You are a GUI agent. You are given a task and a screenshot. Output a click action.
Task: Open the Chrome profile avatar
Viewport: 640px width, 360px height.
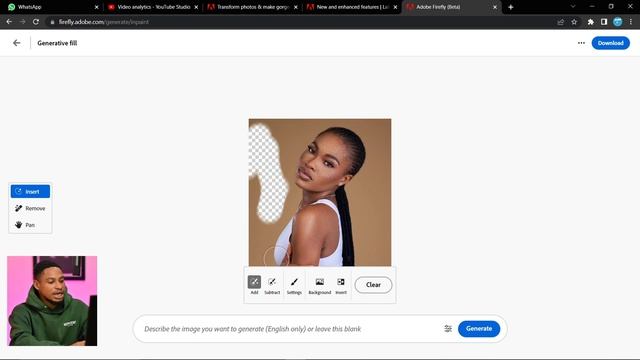[x=618, y=22]
